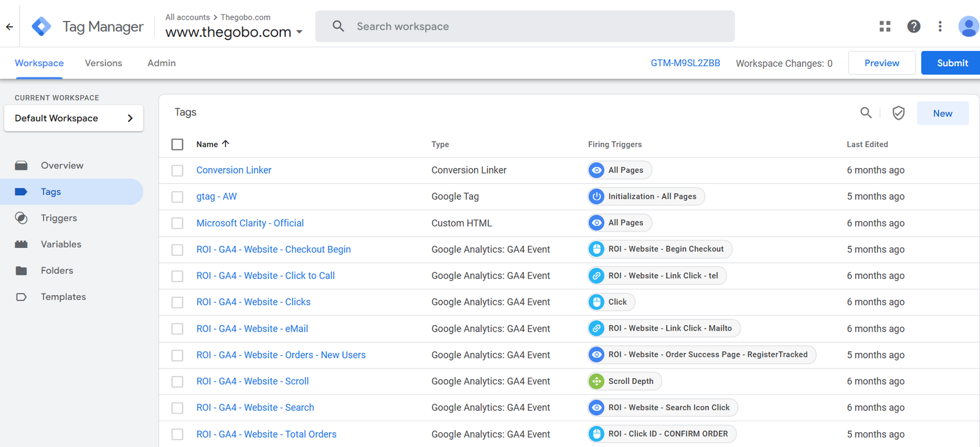Click the search icon in Tags panel
980x447 pixels.
[865, 113]
